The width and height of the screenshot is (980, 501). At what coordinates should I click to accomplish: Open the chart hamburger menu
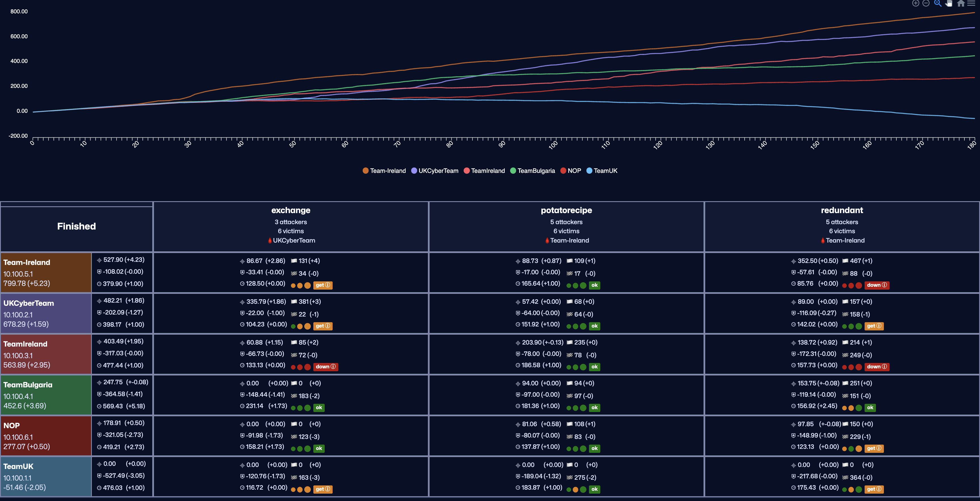(971, 3)
